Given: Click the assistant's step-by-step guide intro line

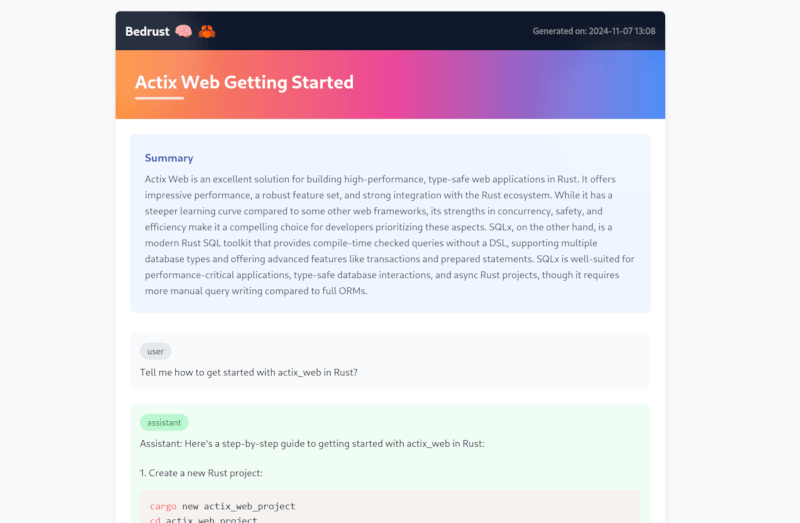Looking at the screenshot, I should tap(312, 443).
